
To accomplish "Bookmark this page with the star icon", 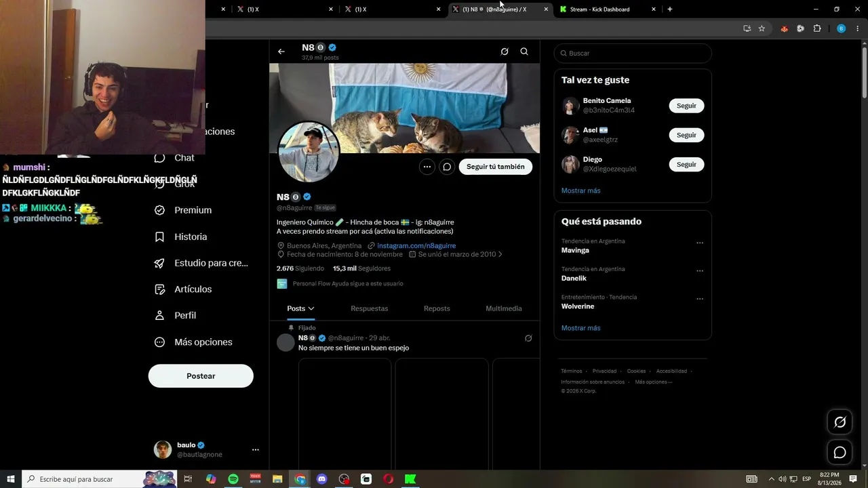I will click(762, 28).
